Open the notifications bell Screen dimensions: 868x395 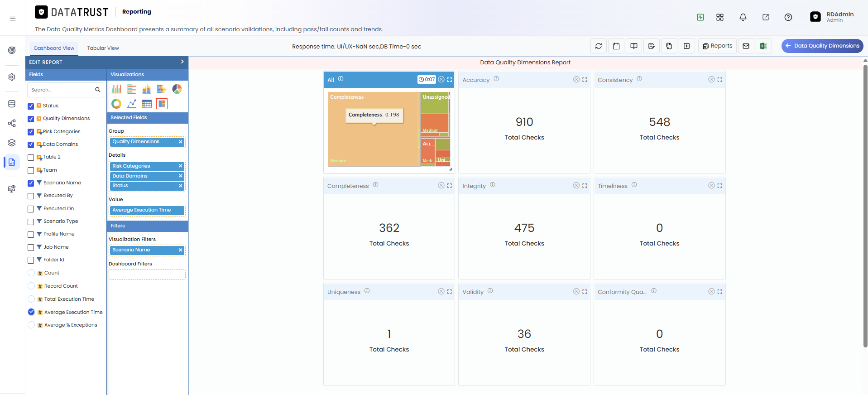point(743,17)
